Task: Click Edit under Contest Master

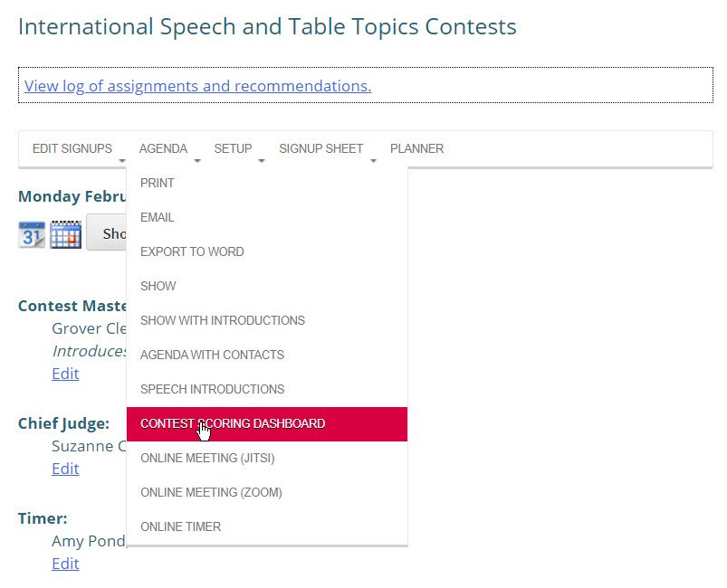Action: pos(64,374)
